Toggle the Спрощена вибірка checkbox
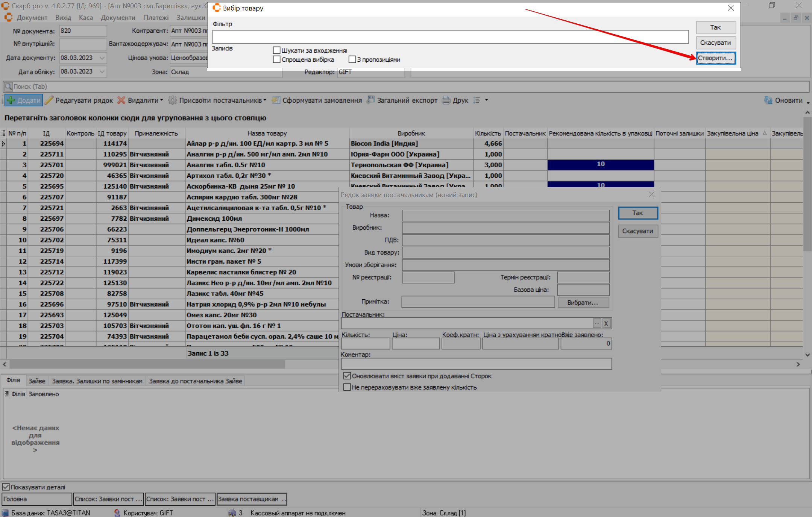The image size is (812, 517). tap(277, 59)
